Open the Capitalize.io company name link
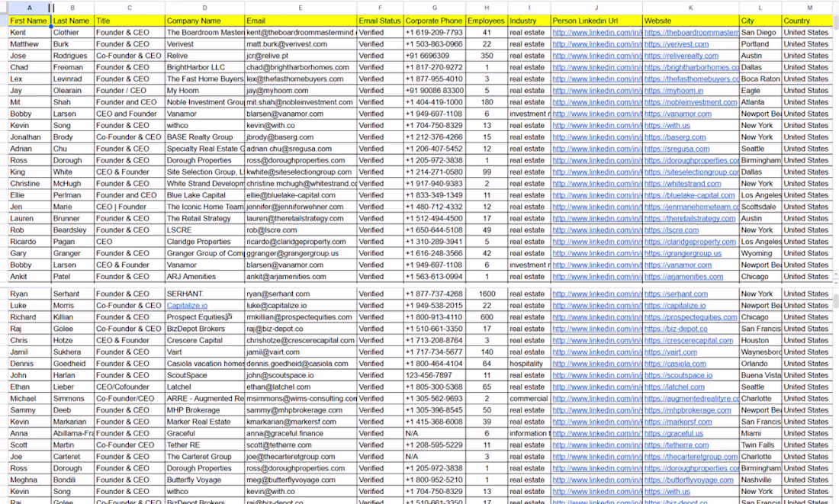Image resolution: width=839 pixels, height=504 pixels. click(x=188, y=306)
